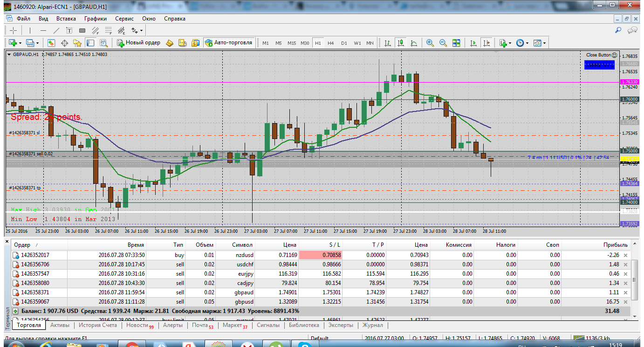Toggle chart shift
Image resolution: width=644 pixels, height=347 pixels.
coord(486,43)
